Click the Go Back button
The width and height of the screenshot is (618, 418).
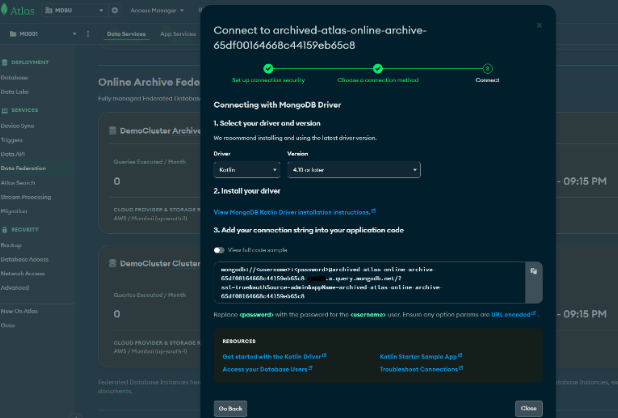[x=230, y=409]
